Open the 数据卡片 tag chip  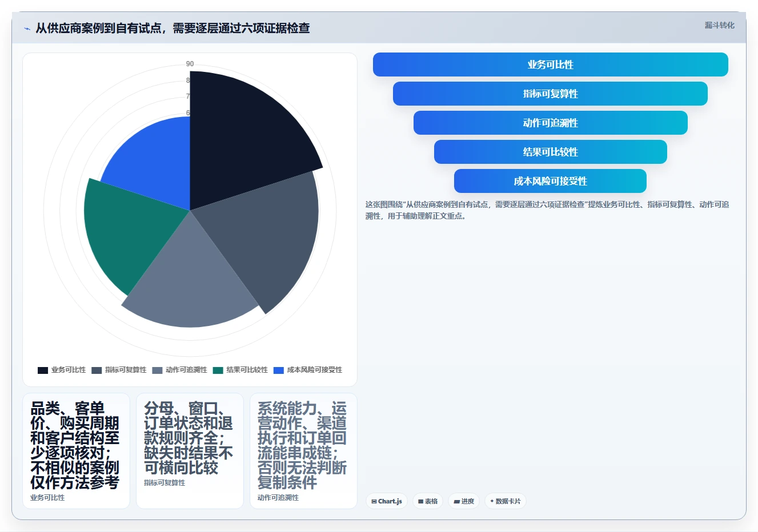[506, 501]
